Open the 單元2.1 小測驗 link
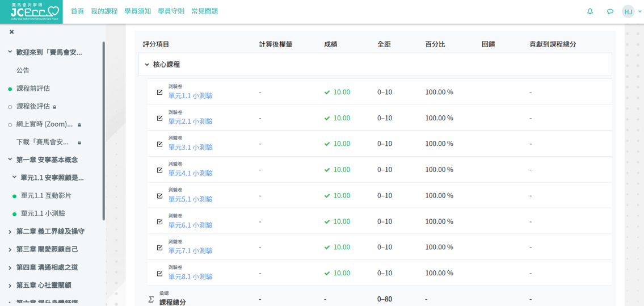 click(x=190, y=121)
